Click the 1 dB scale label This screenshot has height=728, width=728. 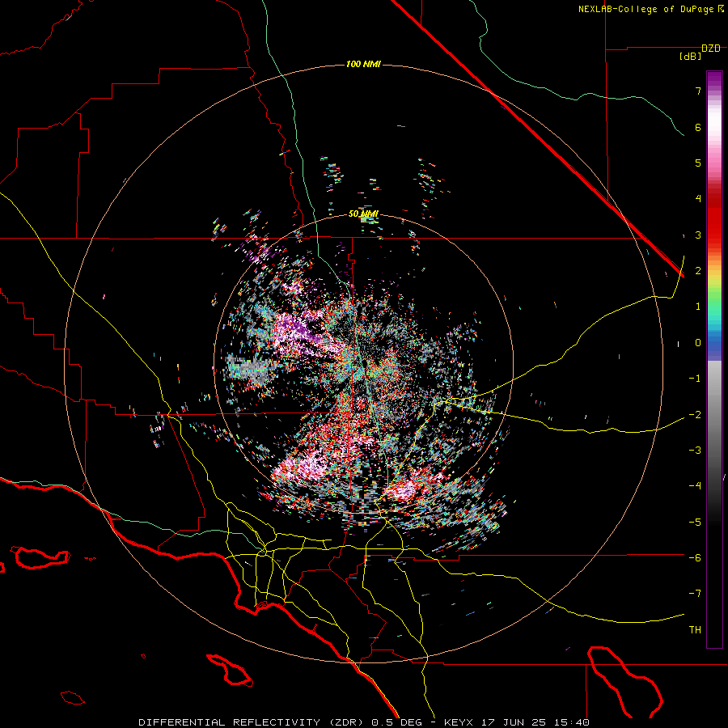point(698,307)
